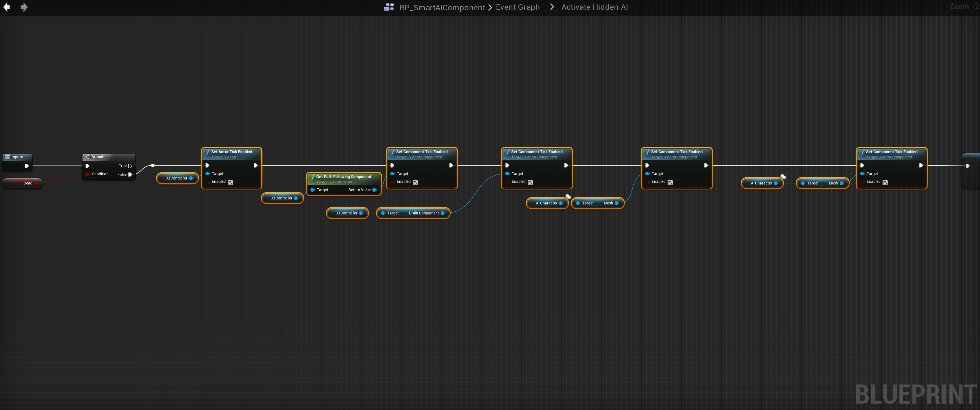The height and width of the screenshot is (410, 980).
Task: Click Activate Hidden AI breadcrumb label
Action: pyautogui.click(x=594, y=7)
